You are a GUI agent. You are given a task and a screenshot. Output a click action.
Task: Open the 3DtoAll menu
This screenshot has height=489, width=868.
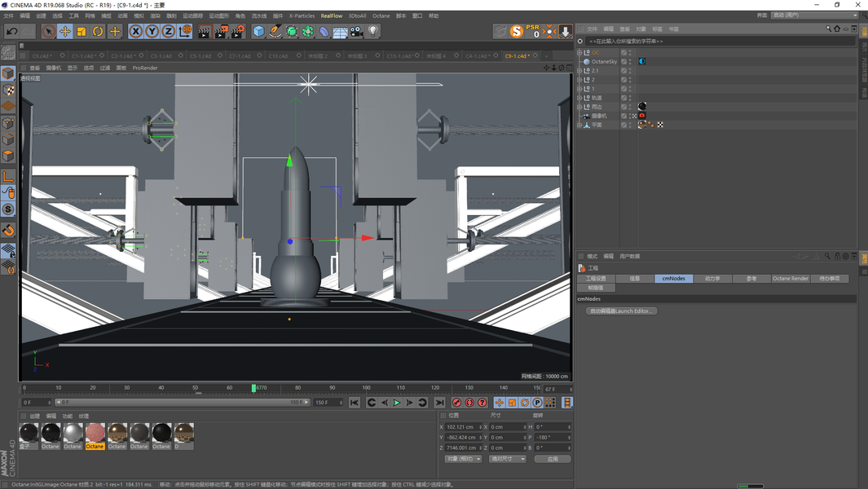(x=357, y=16)
